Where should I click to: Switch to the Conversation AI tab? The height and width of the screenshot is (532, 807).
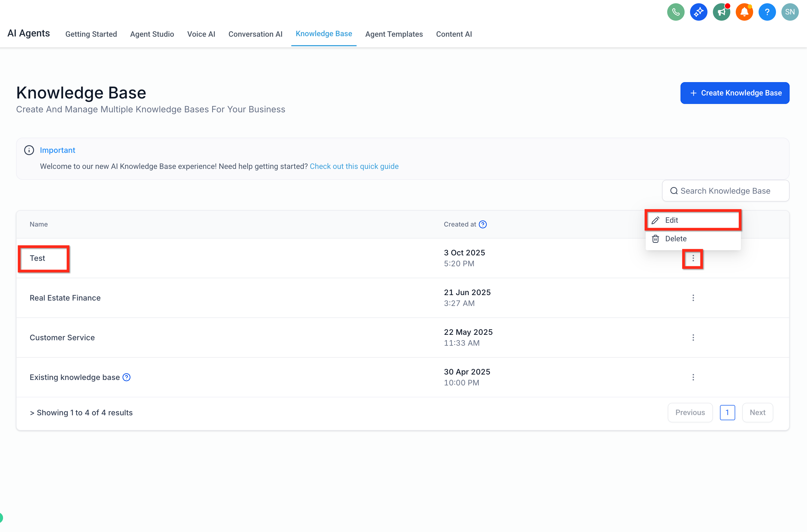(255, 34)
